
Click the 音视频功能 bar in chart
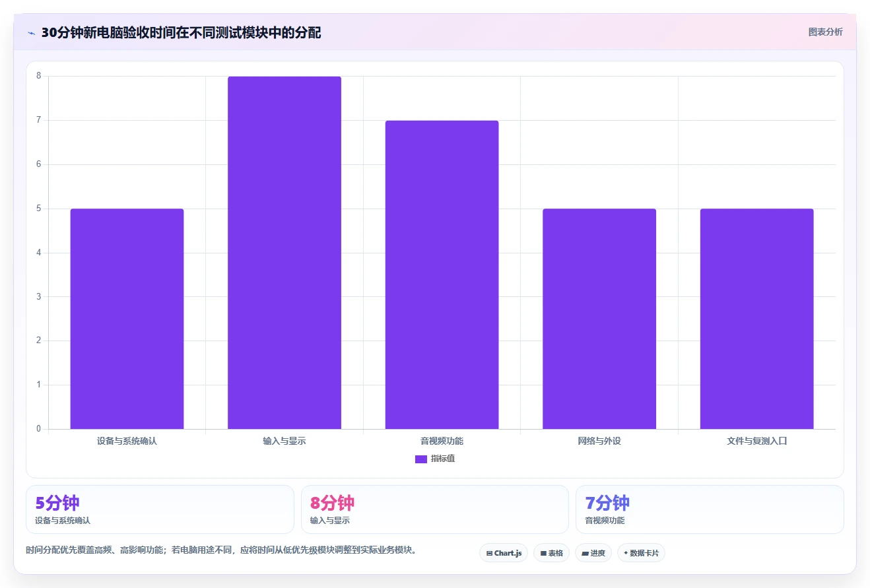click(x=442, y=275)
